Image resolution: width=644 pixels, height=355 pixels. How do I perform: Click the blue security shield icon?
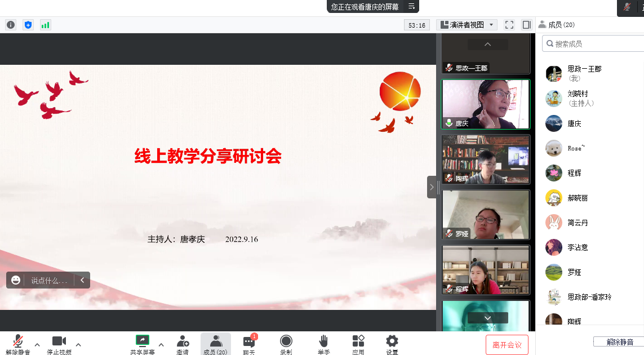click(x=28, y=25)
